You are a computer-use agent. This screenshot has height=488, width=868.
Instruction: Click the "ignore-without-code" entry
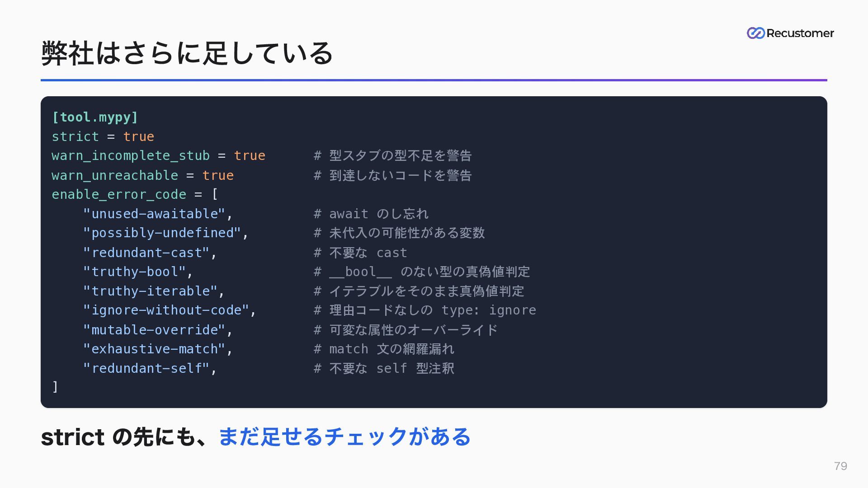tap(170, 310)
